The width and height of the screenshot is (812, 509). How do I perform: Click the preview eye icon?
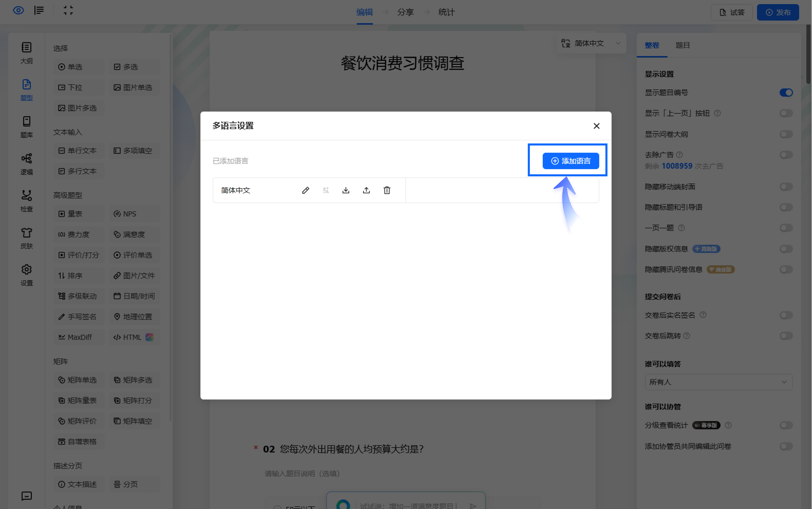click(x=19, y=11)
